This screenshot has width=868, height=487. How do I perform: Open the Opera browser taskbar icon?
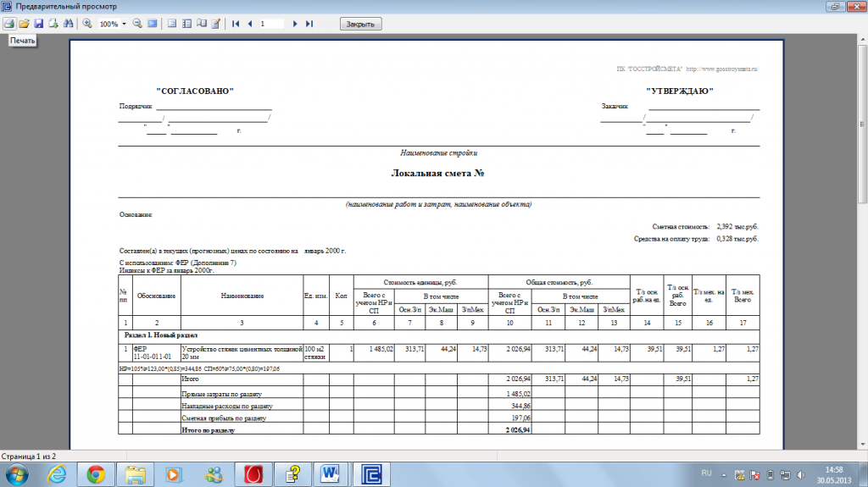(x=253, y=474)
